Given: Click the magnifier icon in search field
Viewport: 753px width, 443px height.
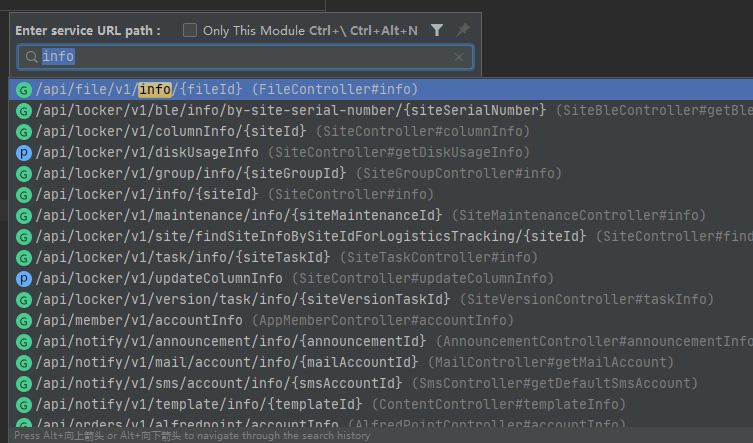Looking at the screenshot, I should [32, 57].
